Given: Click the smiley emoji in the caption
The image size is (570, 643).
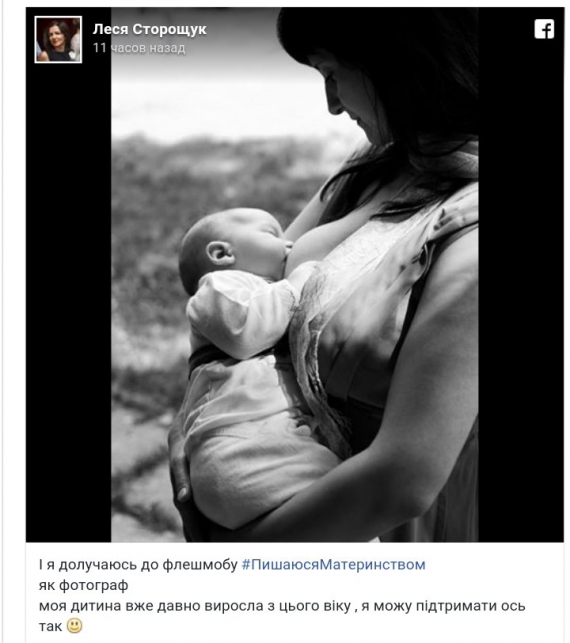Looking at the screenshot, I should coord(75,626).
